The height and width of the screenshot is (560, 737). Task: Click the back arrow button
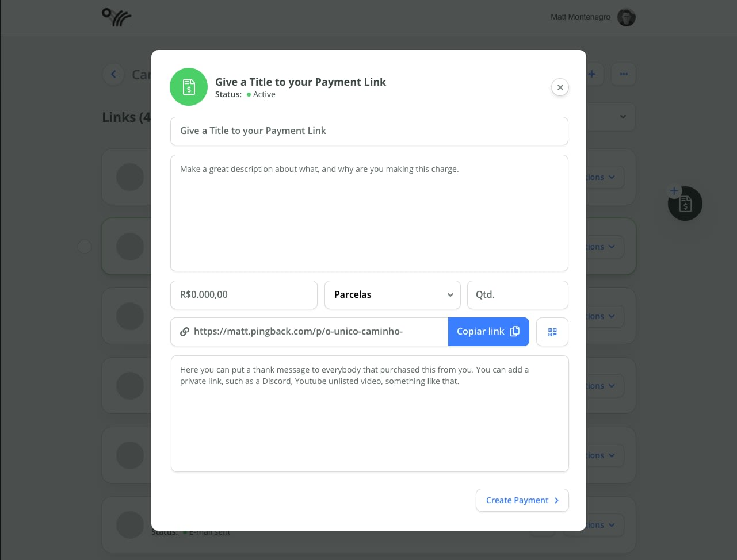click(x=113, y=74)
